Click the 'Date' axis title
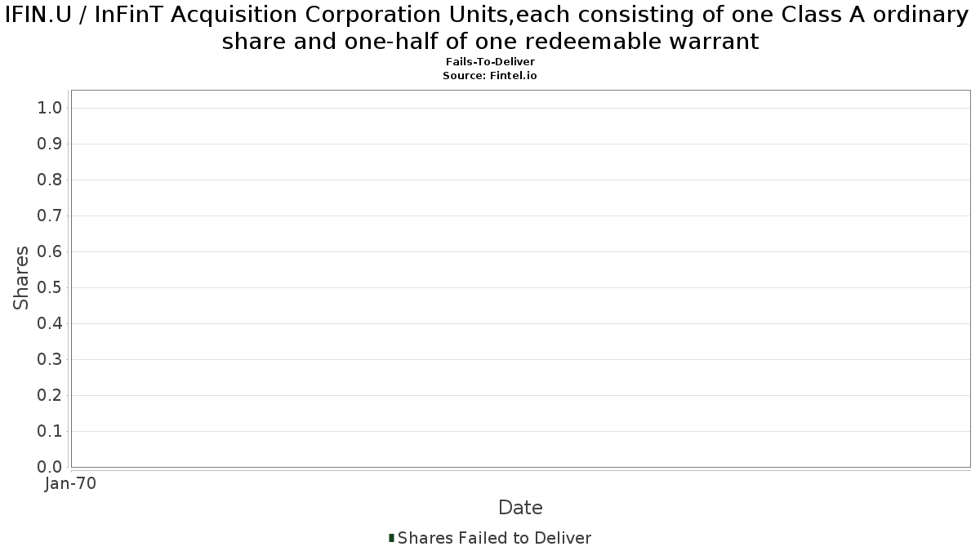Image resolution: width=980 pixels, height=551 pixels. point(520,508)
